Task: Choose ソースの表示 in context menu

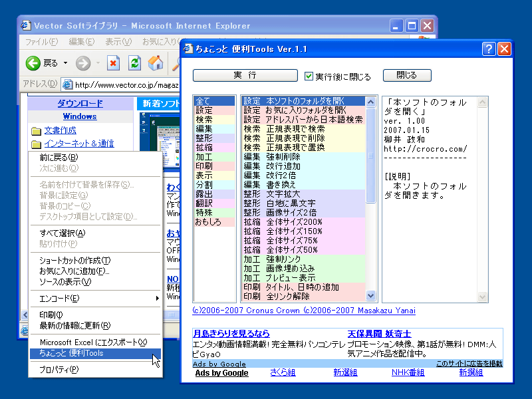Action: coord(95,281)
